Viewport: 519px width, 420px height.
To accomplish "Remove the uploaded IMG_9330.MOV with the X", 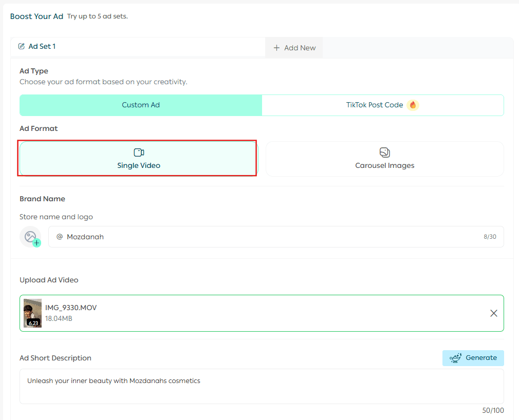I will (493, 313).
